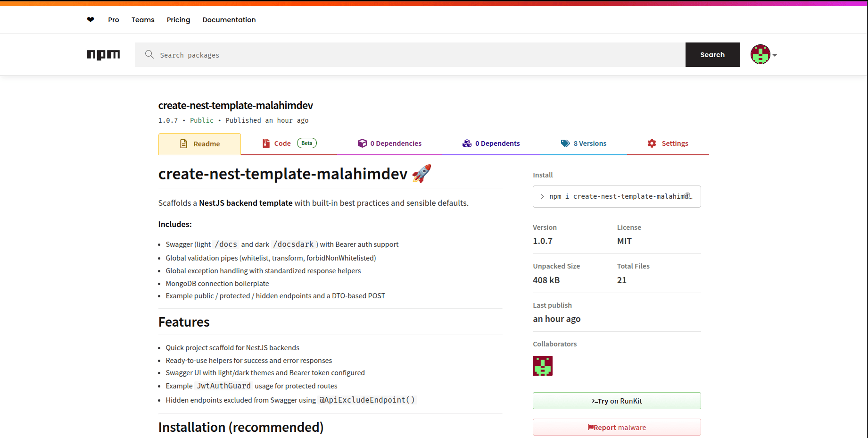Click Report malware button
This screenshot has height=438, width=868.
(616, 427)
